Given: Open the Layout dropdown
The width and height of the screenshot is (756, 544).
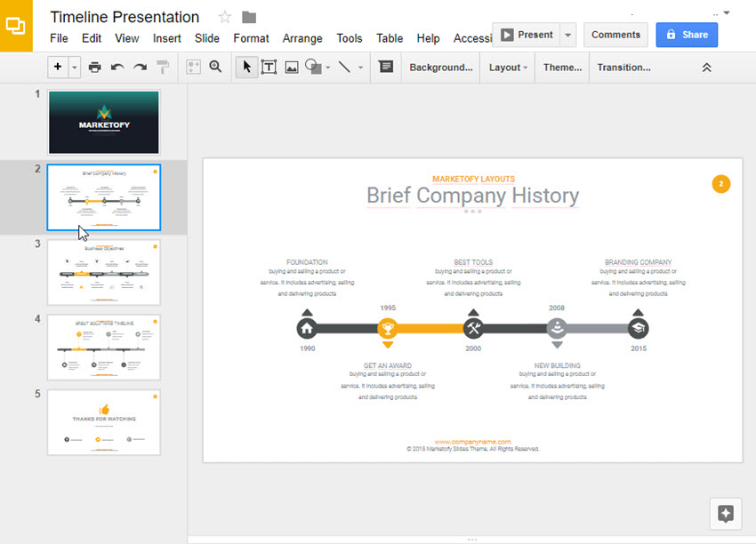Looking at the screenshot, I should coord(506,67).
